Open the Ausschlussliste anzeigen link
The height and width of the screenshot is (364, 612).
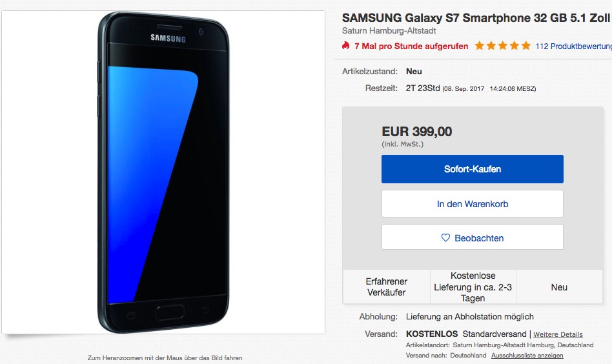(x=527, y=356)
